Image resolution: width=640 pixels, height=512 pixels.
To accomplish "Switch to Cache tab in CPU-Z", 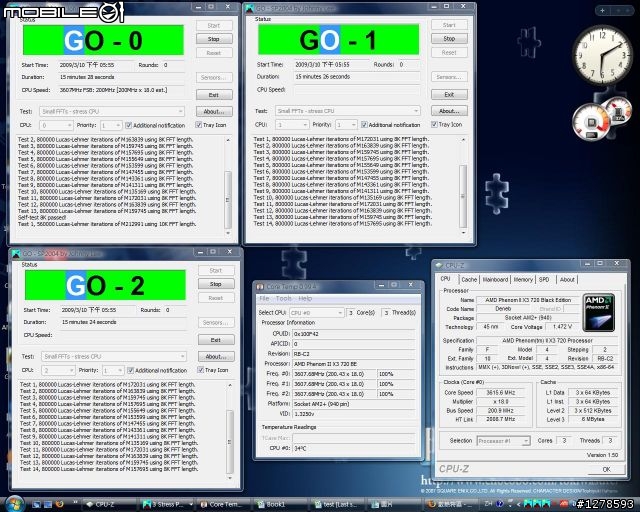I will coord(469,280).
